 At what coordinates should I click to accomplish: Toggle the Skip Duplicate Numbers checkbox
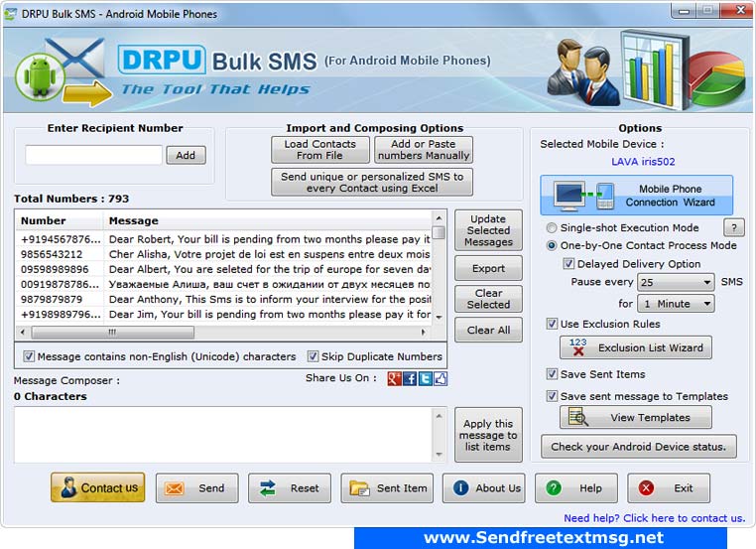tap(313, 356)
